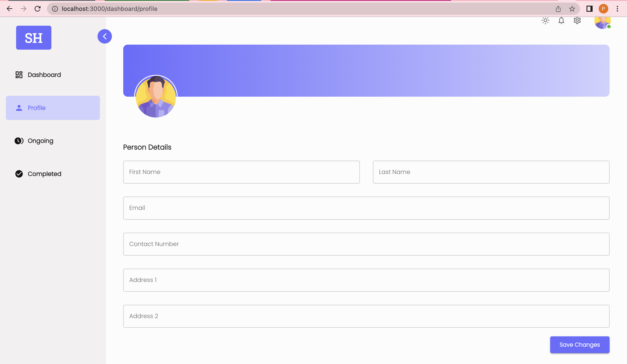Open the Share menu in browser toolbar
Screen dimensions: 627x364
[x=558, y=9]
